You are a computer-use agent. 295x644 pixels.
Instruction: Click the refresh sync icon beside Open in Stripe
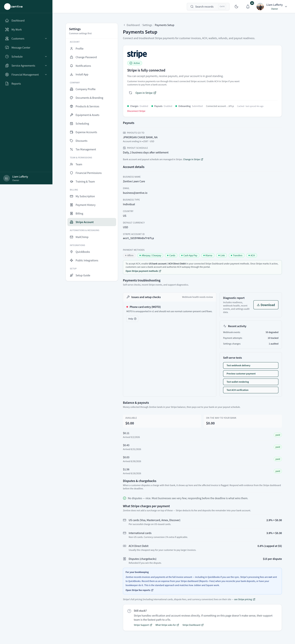point(130,93)
